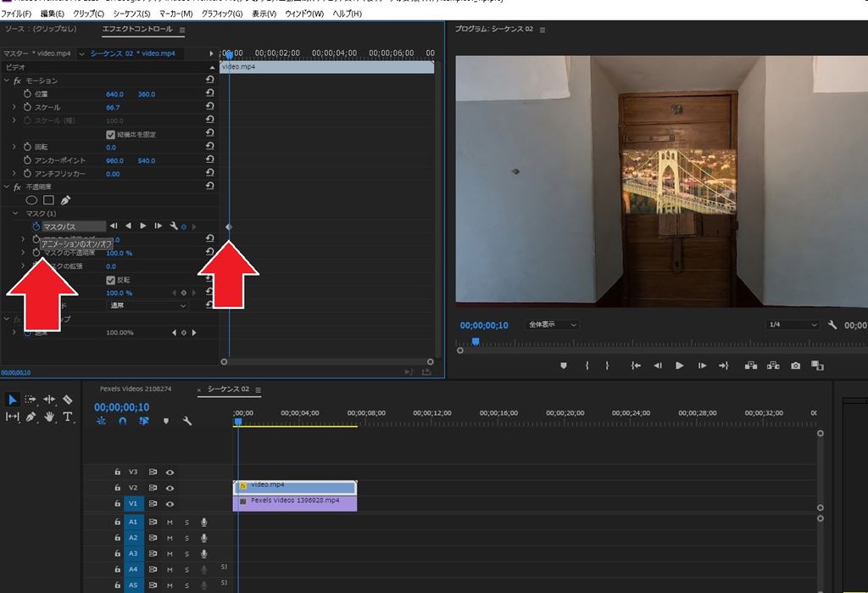Toggle animation stopwatch for マスクパス
The height and width of the screenshot is (593, 868).
(36, 227)
